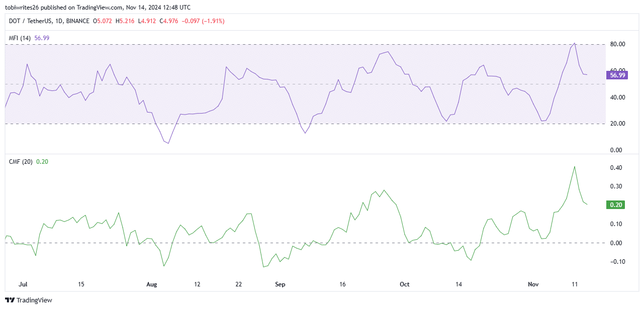Viewport: 644px width, 309px height.
Task: Click the 20.00 level on MFI axis
Action: pos(618,124)
